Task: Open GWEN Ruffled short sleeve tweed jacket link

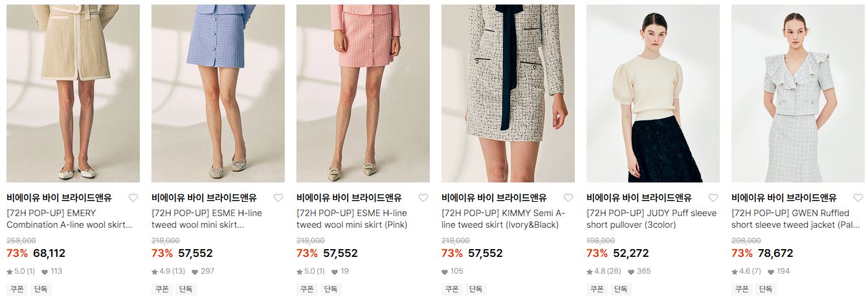Action: tap(796, 219)
